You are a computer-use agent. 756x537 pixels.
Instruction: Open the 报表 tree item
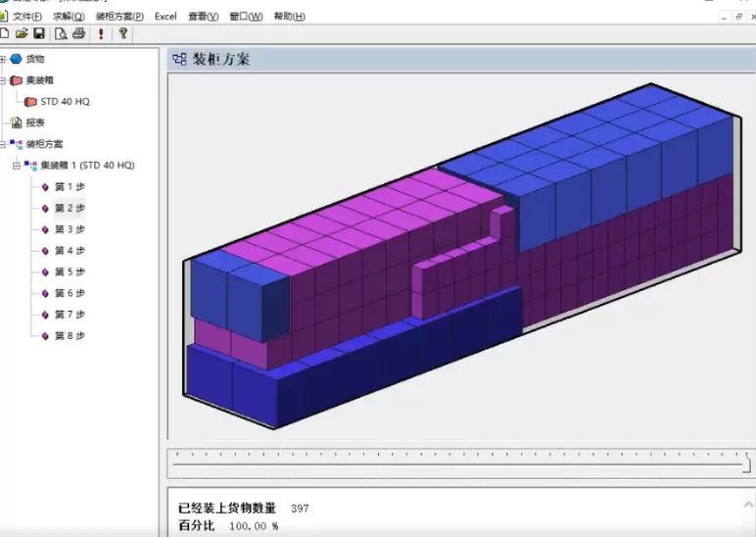coord(35,122)
